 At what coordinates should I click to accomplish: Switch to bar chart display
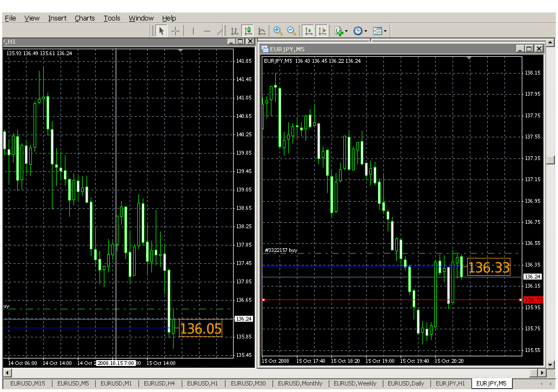[x=235, y=31]
